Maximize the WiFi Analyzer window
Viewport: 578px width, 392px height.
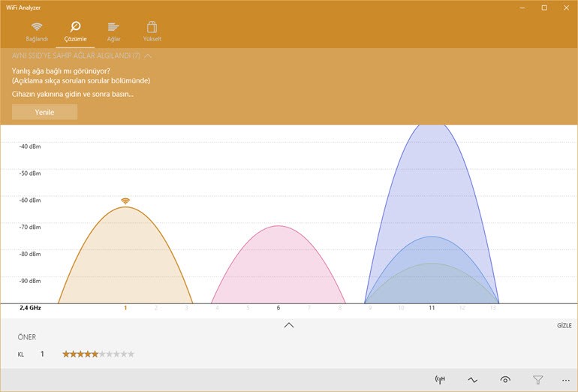pyautogui.click(x=544, y=8)
